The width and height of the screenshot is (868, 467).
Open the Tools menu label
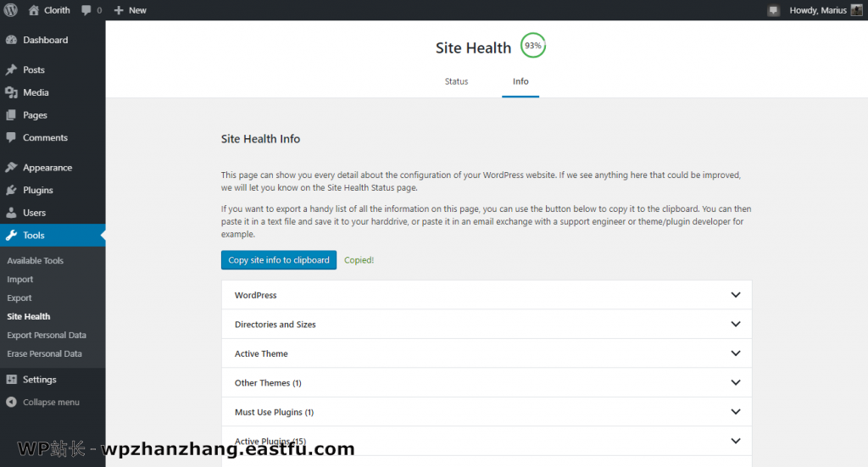34,235
